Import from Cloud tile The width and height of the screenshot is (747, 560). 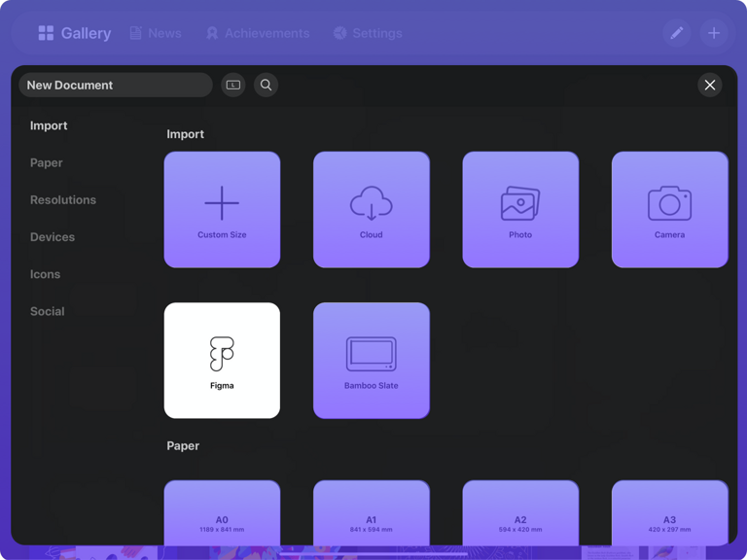click(372, 210)
